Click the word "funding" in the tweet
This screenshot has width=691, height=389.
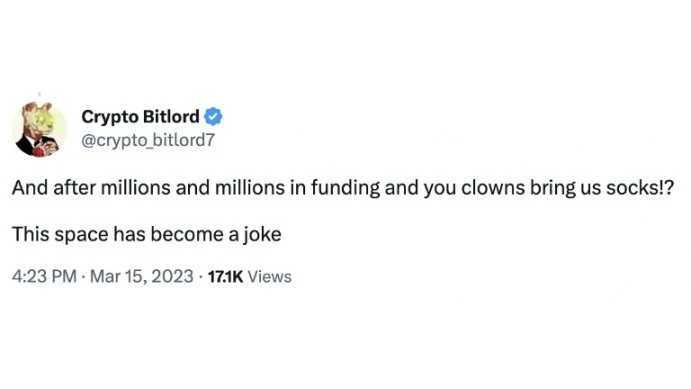[x=346, y=189]
